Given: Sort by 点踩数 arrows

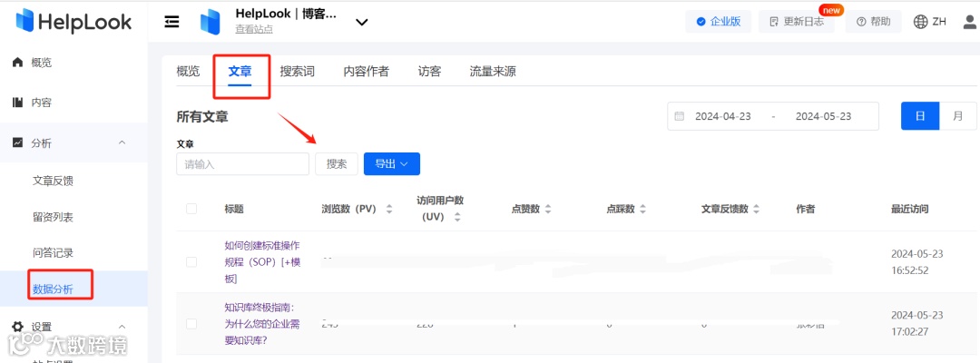Looking at the screenshot, I should coord(642,210).
